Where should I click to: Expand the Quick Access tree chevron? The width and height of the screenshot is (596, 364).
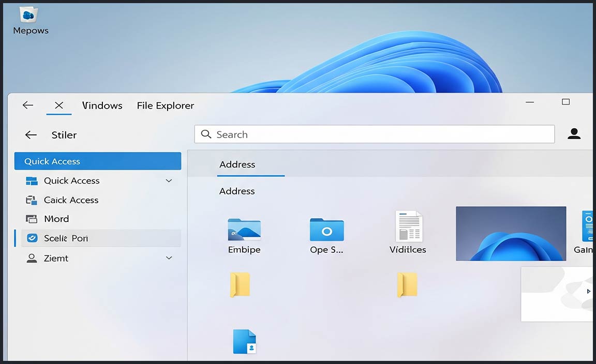pos(169,180)
